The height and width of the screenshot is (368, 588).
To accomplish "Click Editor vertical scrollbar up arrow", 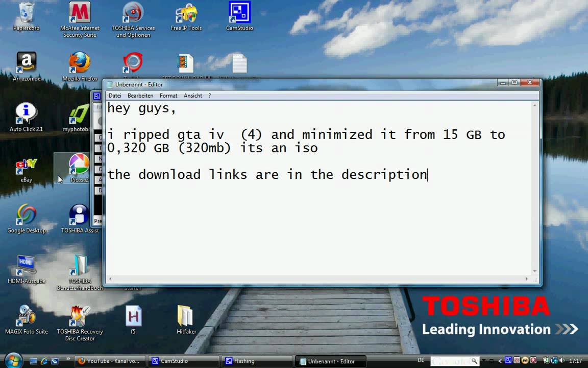I will (x=535, y=105).
